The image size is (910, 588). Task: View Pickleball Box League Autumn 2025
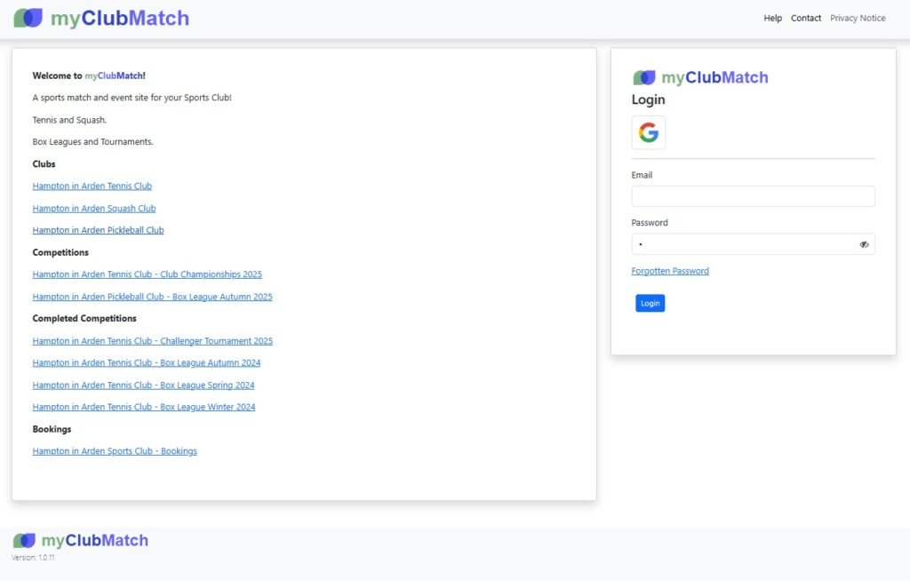click(153, 297)
